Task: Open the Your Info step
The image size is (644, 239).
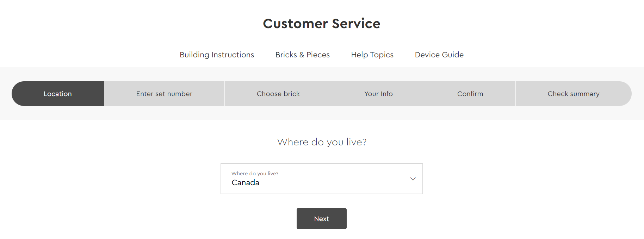Action: pos(378,94)
